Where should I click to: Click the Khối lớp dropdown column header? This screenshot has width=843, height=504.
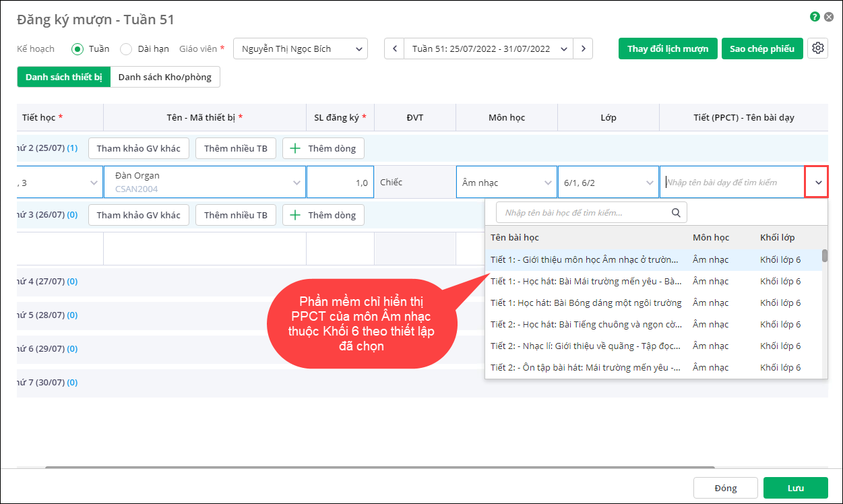pyautogui.click(x=778, y=238)
